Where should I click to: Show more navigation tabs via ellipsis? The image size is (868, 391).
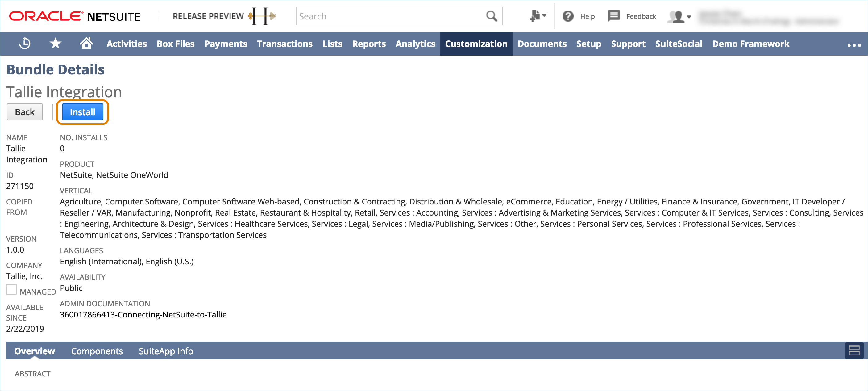click(x=854, y=44)
